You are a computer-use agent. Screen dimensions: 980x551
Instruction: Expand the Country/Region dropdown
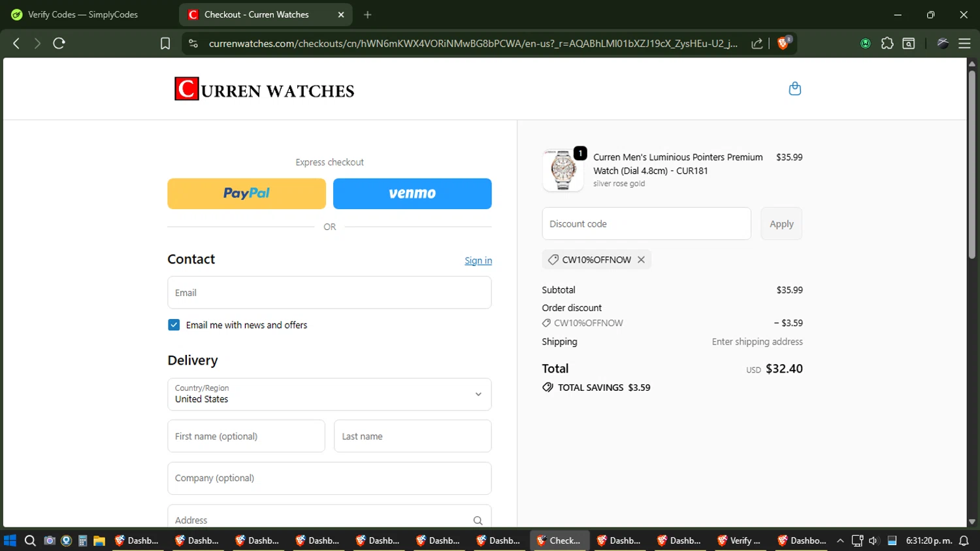pyautogui.click(x=329, y=394)
